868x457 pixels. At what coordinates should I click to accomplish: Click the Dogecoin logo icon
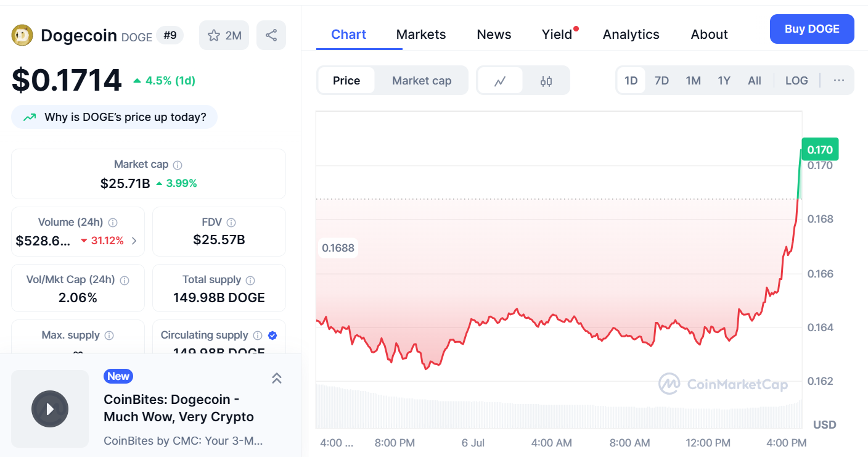[x=22, y=35]
